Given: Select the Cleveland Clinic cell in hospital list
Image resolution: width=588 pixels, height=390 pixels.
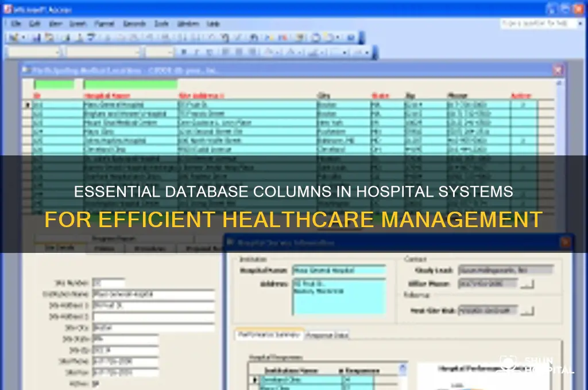Looking at the screenshot, I should (130, 150).
